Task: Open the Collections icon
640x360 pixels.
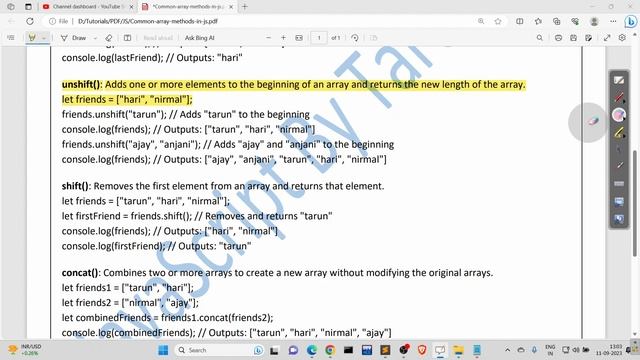Action: 556,21
